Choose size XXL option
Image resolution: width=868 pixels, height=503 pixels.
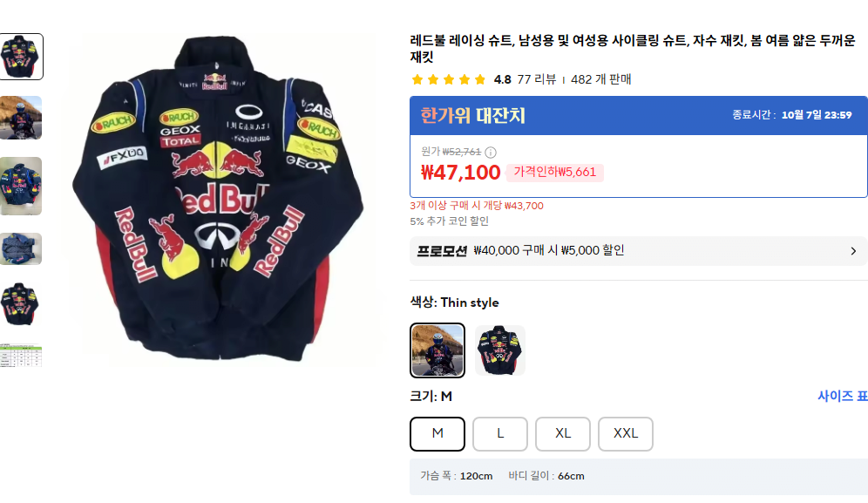point(626,434)
